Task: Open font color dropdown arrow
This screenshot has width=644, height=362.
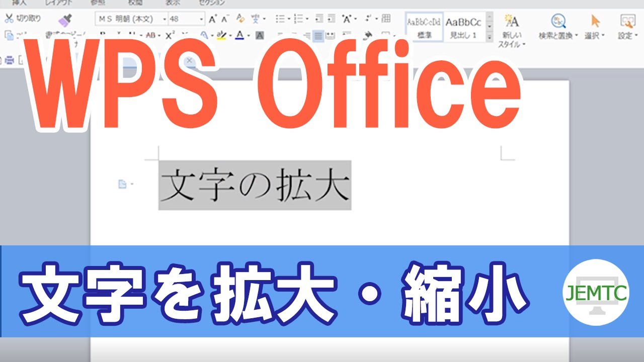Action: point(249,36)
